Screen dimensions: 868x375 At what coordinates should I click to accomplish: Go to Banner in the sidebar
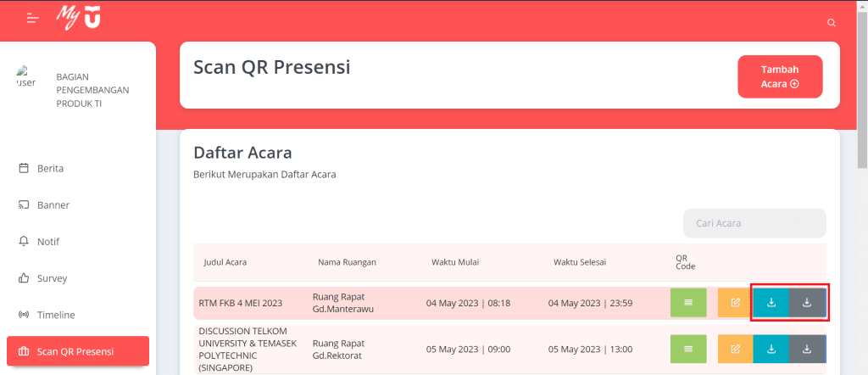[53, 204]
